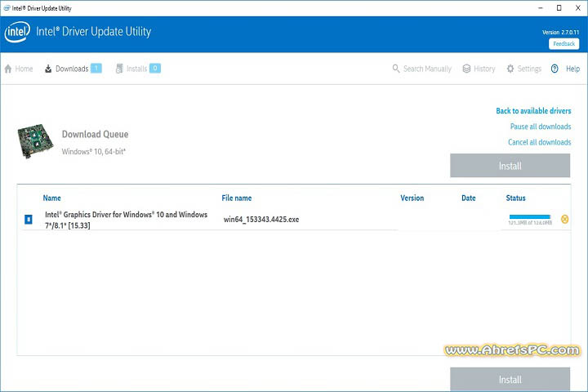The width and height of the screenshot is (588, 392).
Task: Click the downloaded size text under progress bar
Action: (x=530, y=223)
